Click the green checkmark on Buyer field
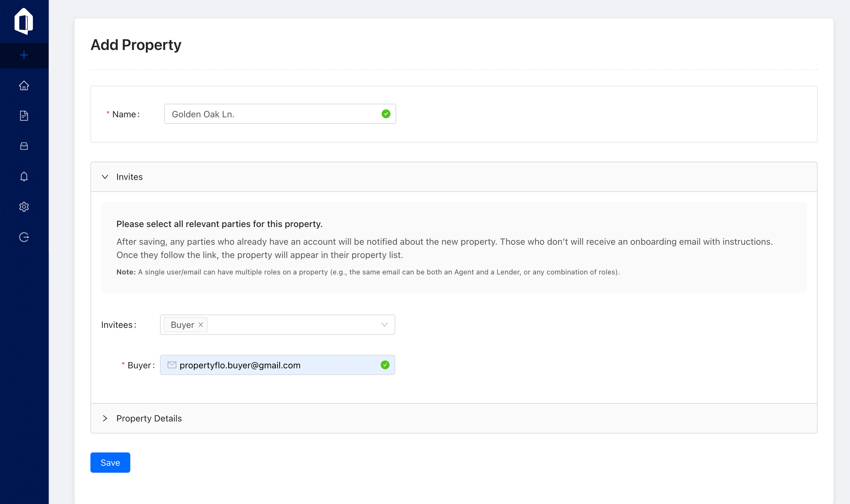This screenshot has height=504, width=850. click(x=385, y=365)
